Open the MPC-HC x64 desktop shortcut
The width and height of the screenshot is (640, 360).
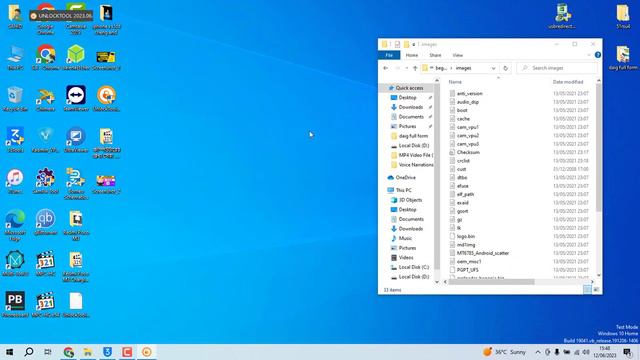click(x=45, y=304)
